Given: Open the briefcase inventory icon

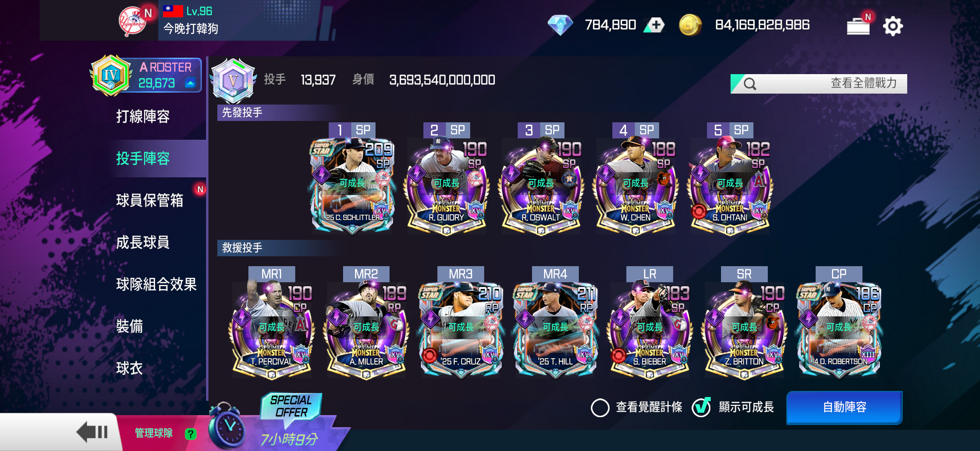Looking at the screenshot, I should (x=858, y=25).
